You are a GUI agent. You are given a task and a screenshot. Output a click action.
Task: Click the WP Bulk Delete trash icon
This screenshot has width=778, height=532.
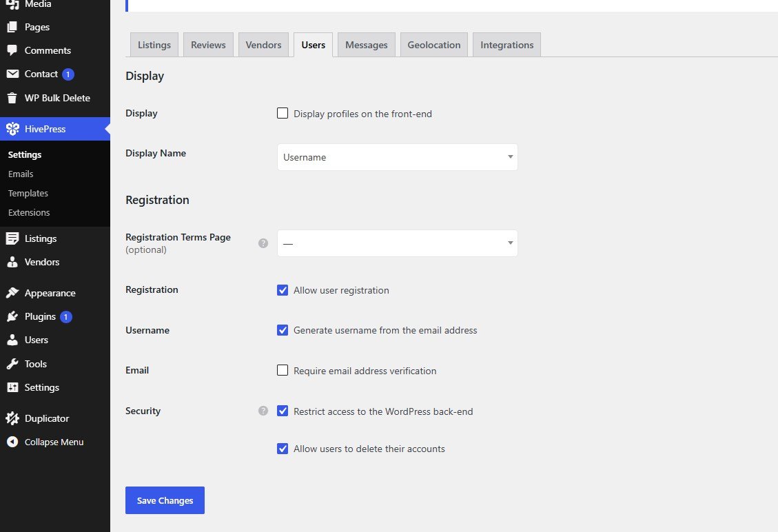coord(12,98)
